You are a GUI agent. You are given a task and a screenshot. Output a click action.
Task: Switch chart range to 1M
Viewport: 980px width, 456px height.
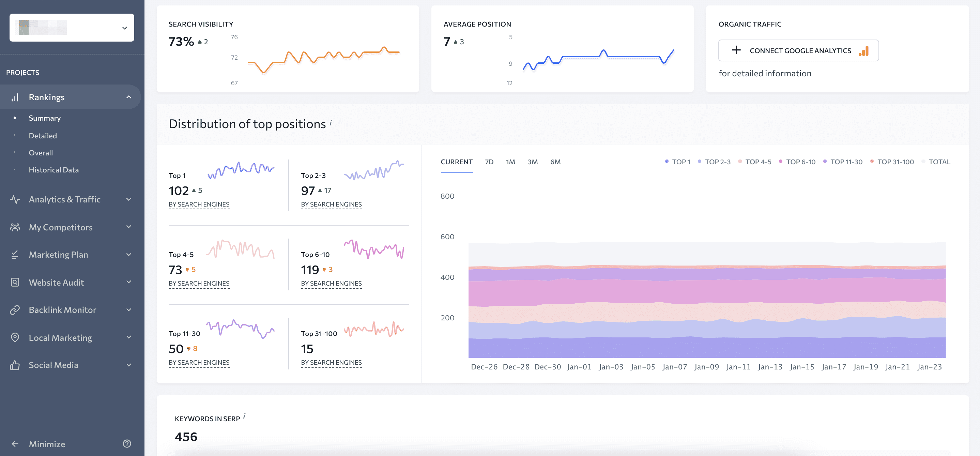(x=510, y=162)
